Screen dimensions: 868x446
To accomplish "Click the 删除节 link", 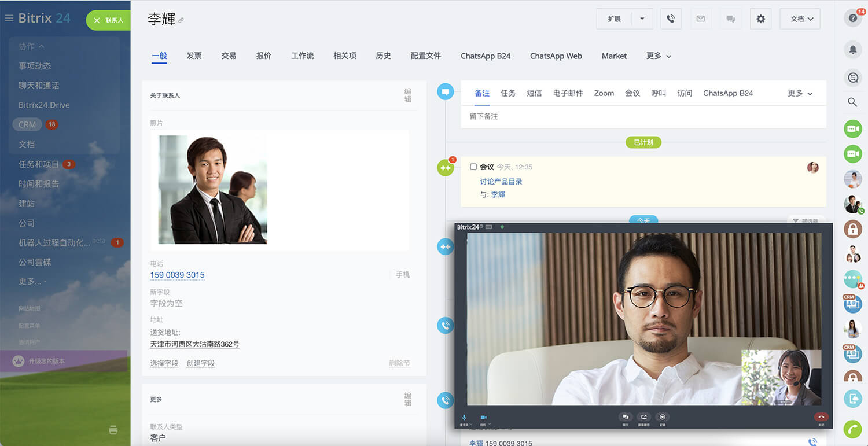I will [399, 363].
